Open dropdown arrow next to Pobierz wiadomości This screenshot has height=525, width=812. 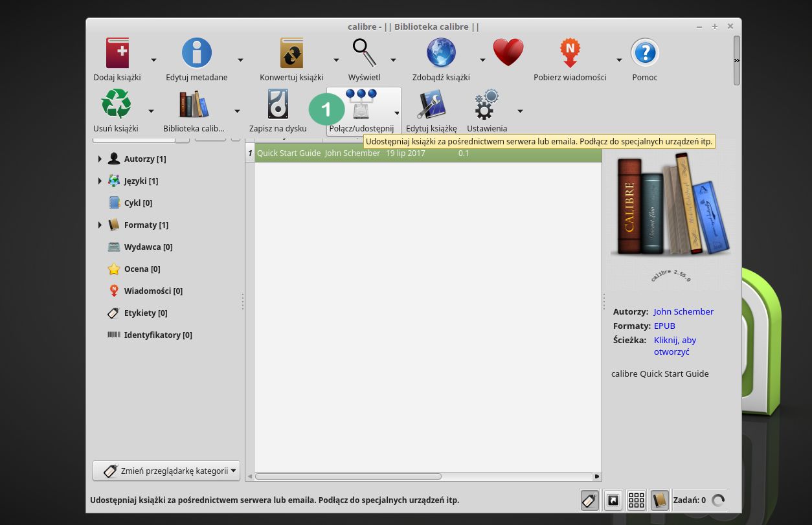(x=619, y=60)
